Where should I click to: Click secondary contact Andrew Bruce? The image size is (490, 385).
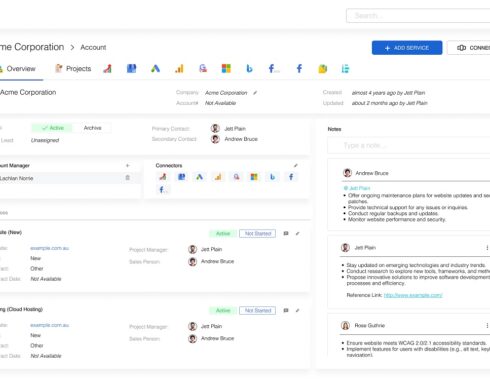point(241,139)
